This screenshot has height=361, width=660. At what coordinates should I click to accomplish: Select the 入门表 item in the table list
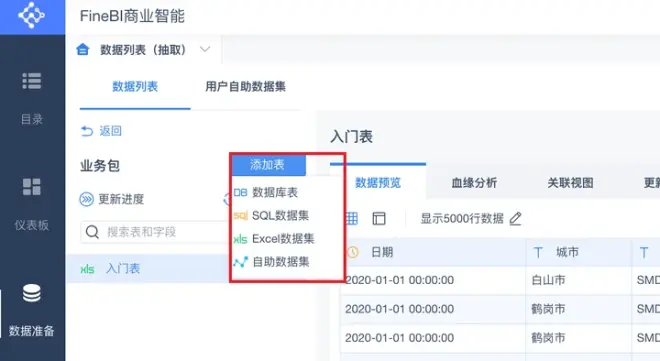pyautogui.click(x=148, y=268)
